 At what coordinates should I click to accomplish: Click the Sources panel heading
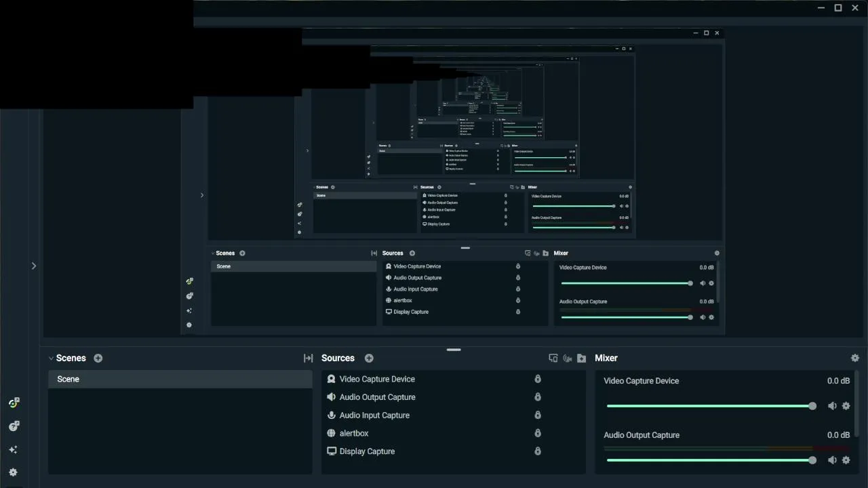click(x=338, y=358)
